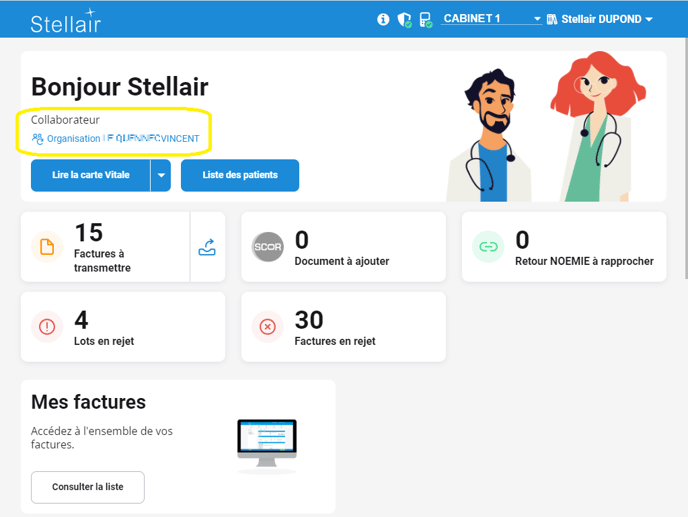Open Liste des patients
The width and height of the screenshot is (688, 517).
(x=239, y=175)
